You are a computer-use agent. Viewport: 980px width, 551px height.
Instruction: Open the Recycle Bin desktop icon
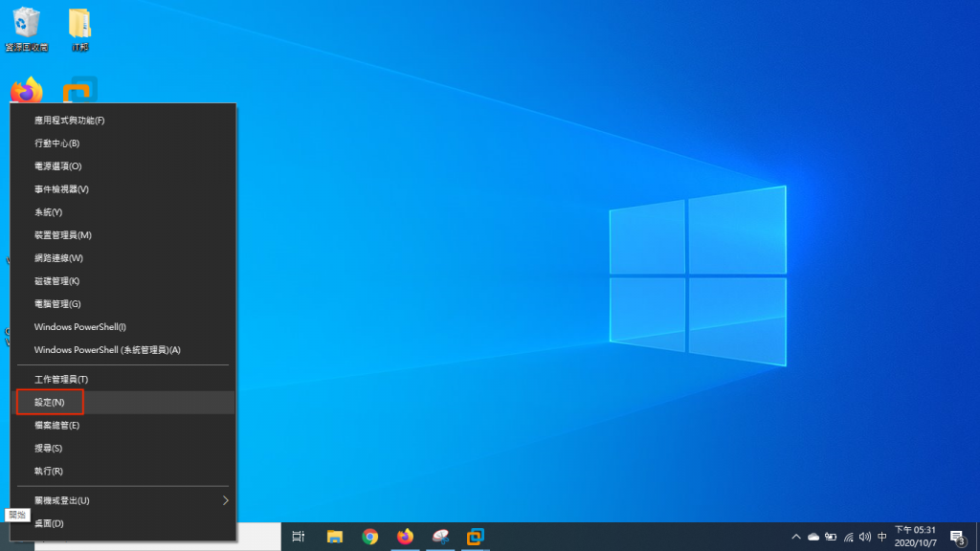pos(26,29)
